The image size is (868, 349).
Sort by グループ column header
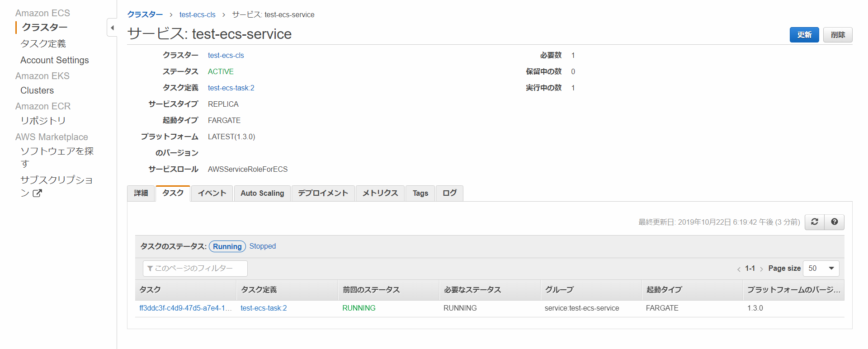[591, 290]
